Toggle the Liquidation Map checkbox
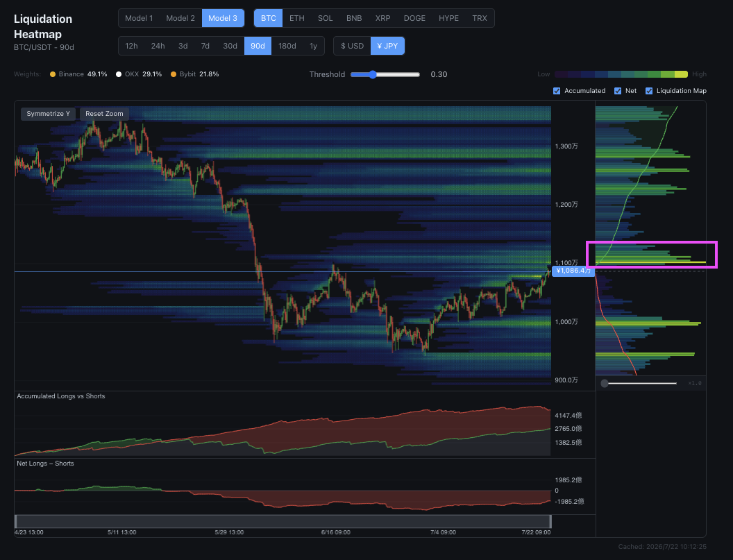This screenshot has width=733, height=560. pos(649,91)
